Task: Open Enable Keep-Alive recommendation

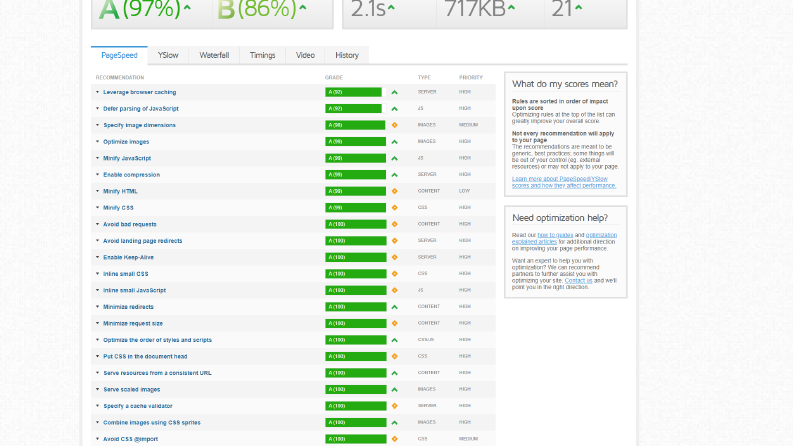Action: coord(128,257)
